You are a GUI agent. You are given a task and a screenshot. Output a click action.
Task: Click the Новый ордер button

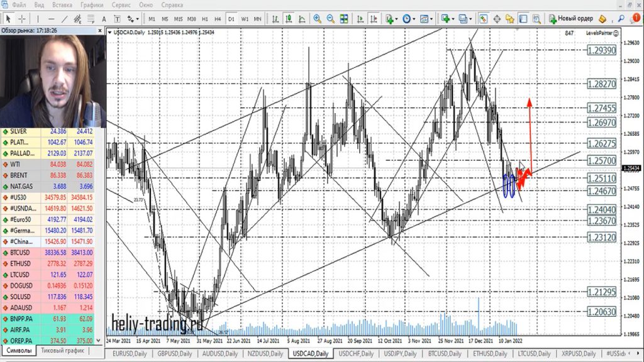click(570, 19)
